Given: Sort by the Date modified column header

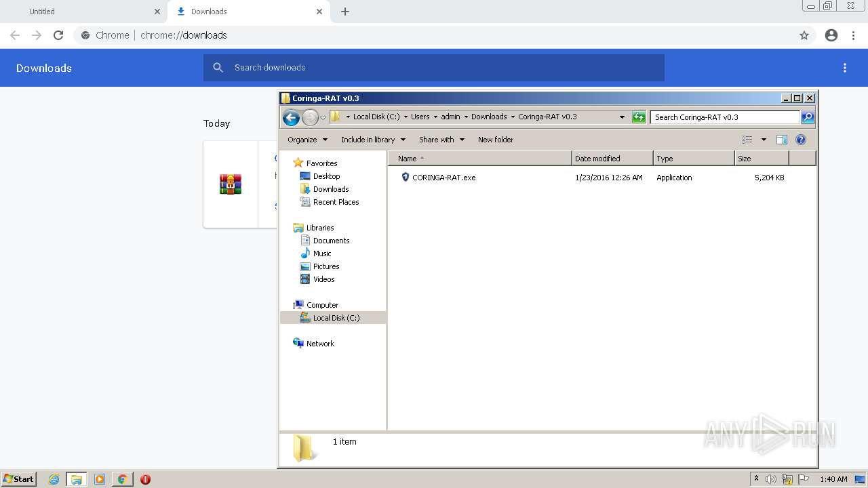Looking at the screenshot, I should (612, 159).
